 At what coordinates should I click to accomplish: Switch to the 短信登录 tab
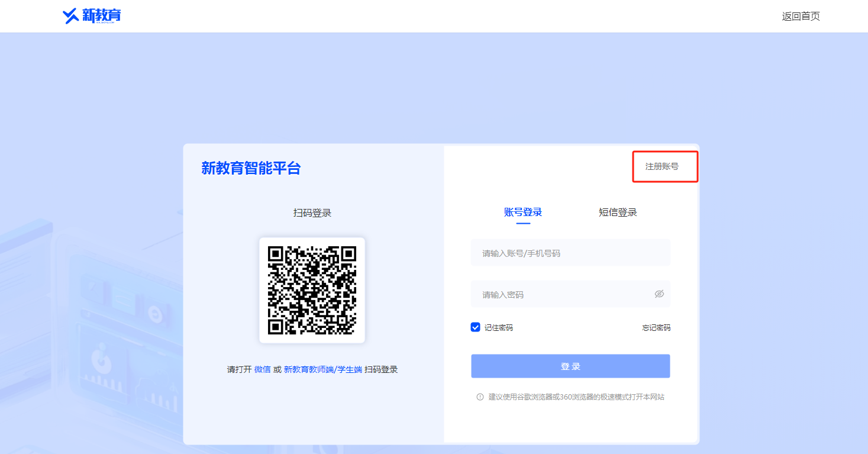[618, 212]
